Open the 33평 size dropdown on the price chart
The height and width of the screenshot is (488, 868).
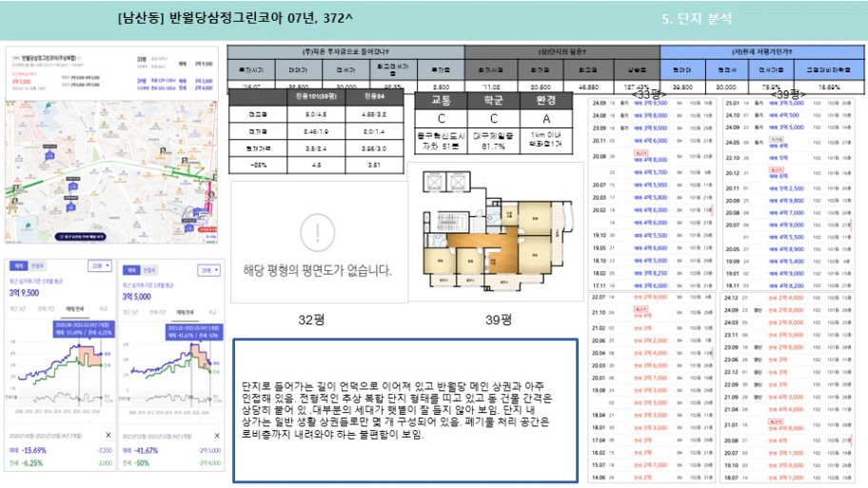[100, 266]
